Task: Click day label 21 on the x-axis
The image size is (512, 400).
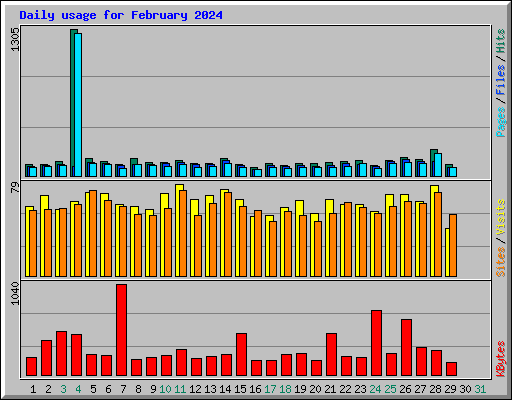Action: [x=330, y=389]
